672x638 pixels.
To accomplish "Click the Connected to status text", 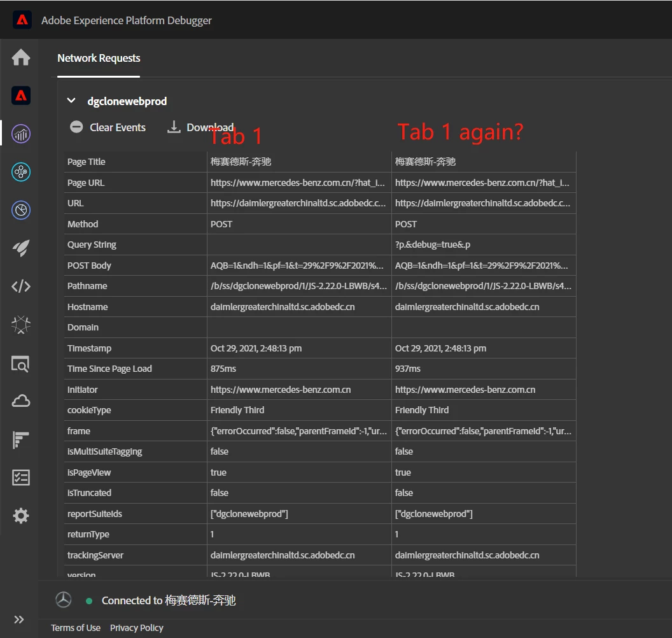I will click(169, 600).
